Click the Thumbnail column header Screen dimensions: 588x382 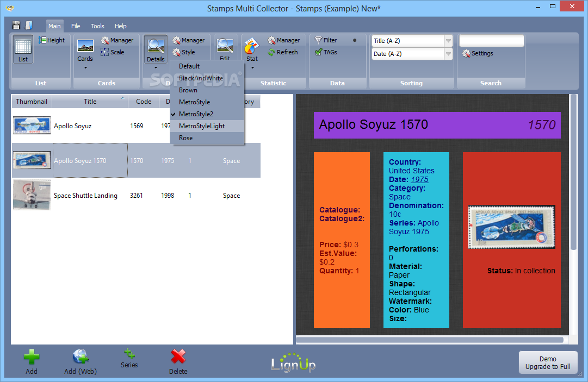coord(32,102)
